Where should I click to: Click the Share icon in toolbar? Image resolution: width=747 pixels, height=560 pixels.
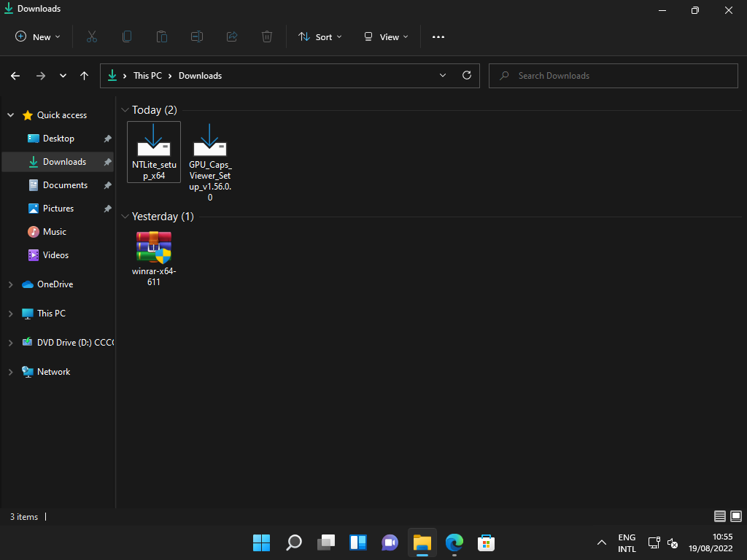point(232,36)
